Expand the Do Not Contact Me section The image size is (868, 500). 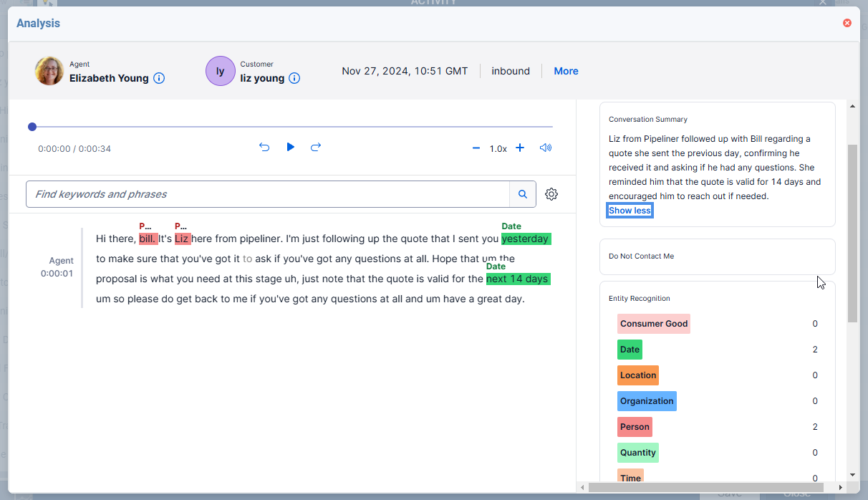click(x=641, y=256)
